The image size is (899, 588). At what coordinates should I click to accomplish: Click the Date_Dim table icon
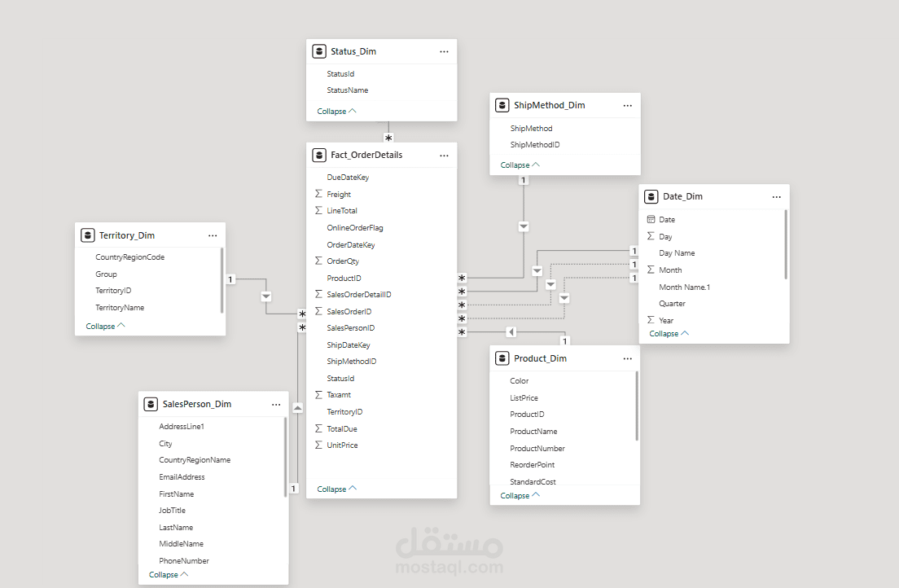651,196
